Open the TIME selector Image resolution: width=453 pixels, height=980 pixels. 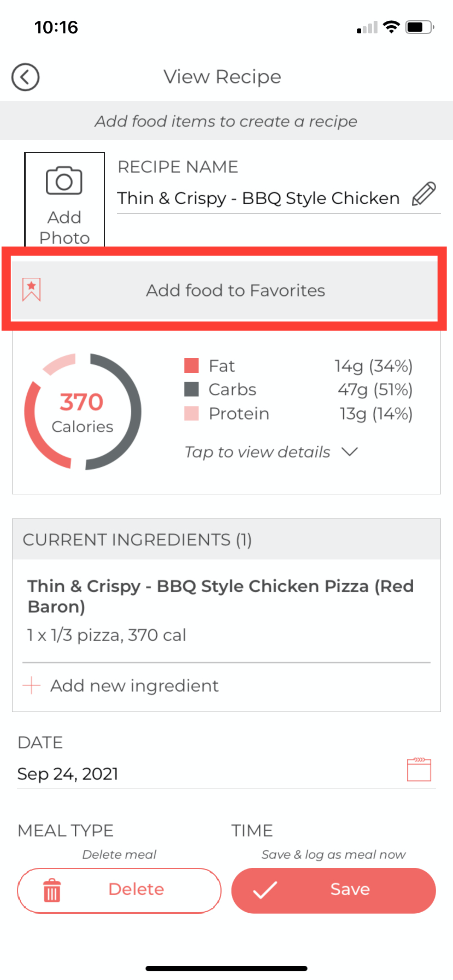252,831
